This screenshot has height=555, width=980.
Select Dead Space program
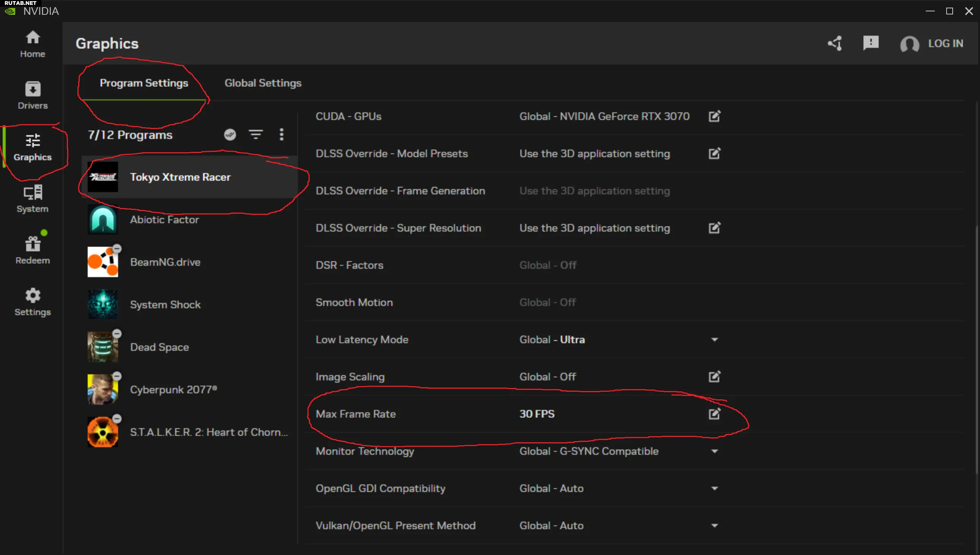189,347
